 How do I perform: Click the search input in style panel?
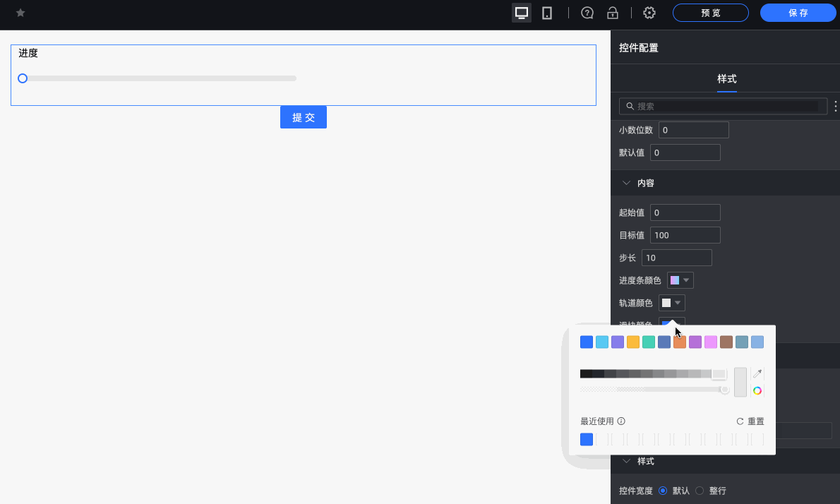click(x=723, y=106)
